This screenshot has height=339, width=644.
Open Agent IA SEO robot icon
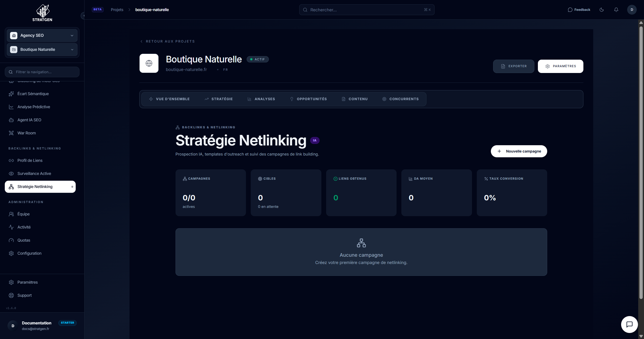pos(11,120)
